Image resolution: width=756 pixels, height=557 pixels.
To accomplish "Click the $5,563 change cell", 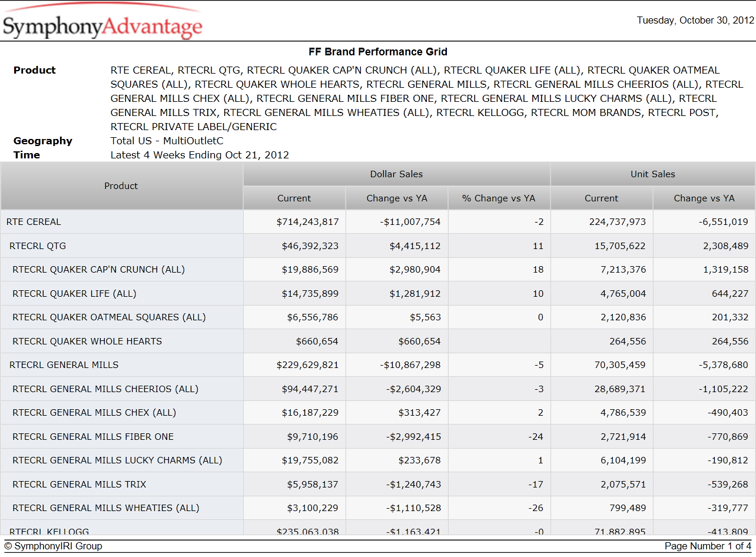I will 397,317.
